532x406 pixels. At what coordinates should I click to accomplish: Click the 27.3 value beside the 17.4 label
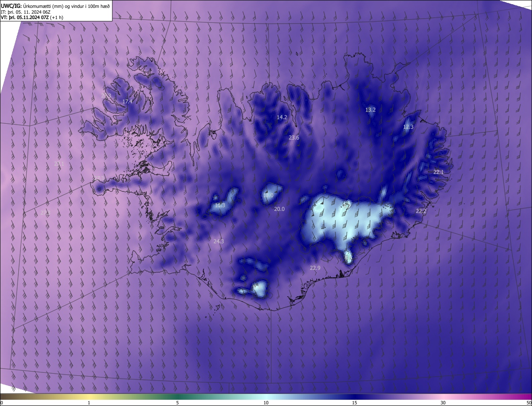tap(106, 95)
